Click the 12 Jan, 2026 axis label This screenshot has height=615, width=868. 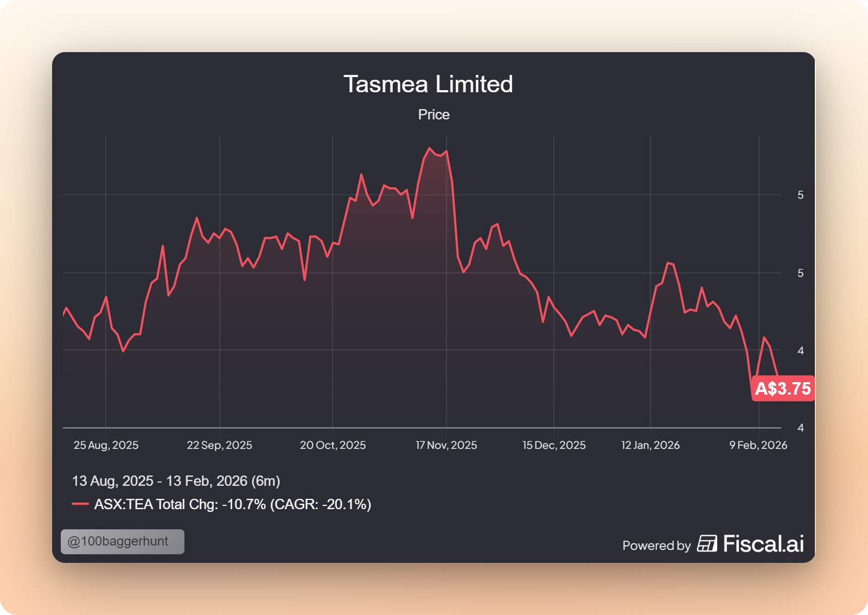[x=650, y=445]
